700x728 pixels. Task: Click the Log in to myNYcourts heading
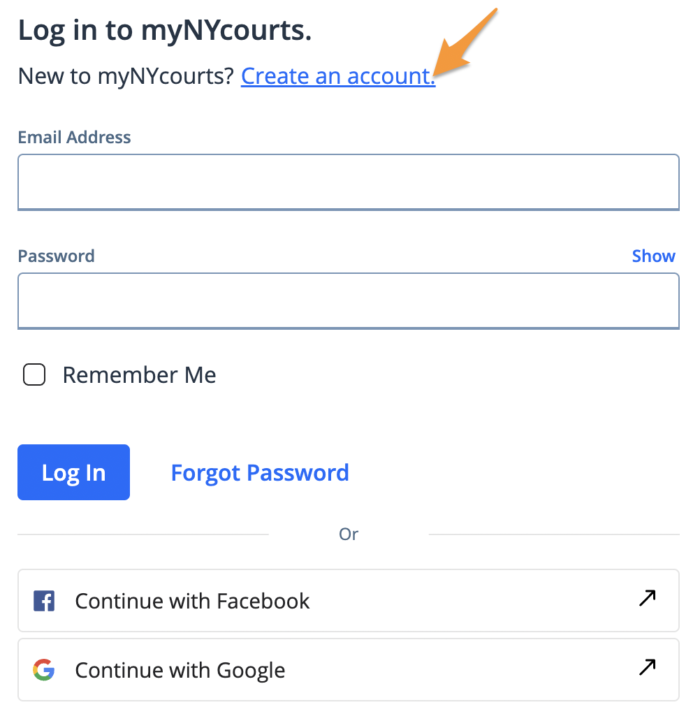point(165,31)
